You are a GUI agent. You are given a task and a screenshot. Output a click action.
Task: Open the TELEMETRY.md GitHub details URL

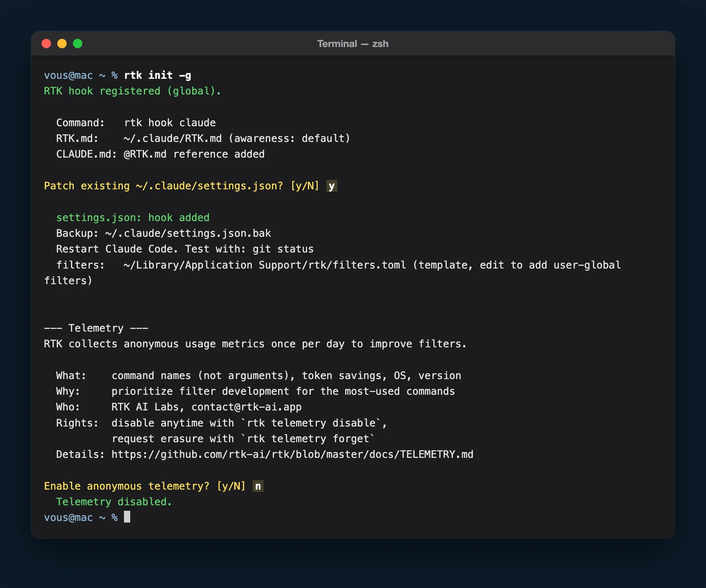(x=292, y=454)
